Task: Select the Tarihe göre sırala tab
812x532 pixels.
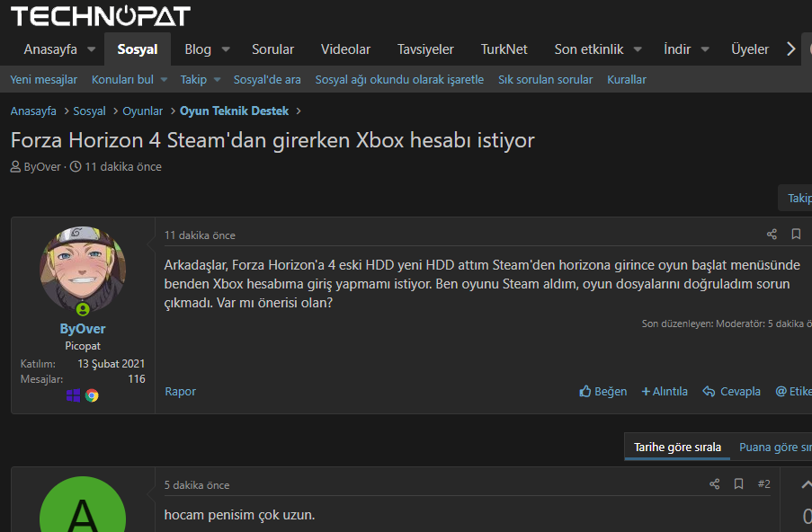Action: coord(677,448)
